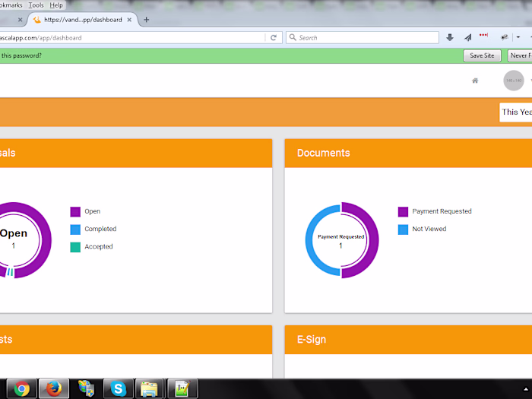Open the Help menu
532x399 pixels.
[56, 5]
